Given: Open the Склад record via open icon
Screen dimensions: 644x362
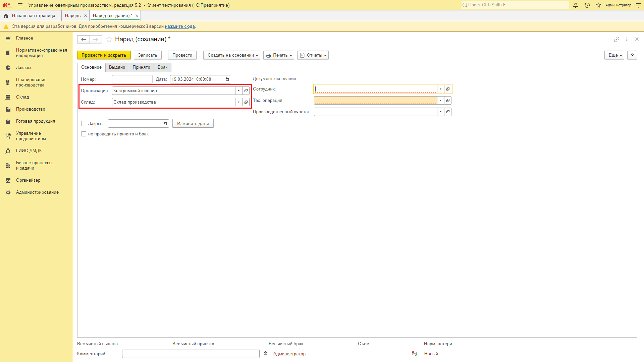Looking at the screenshot, I should coord(246,102).
